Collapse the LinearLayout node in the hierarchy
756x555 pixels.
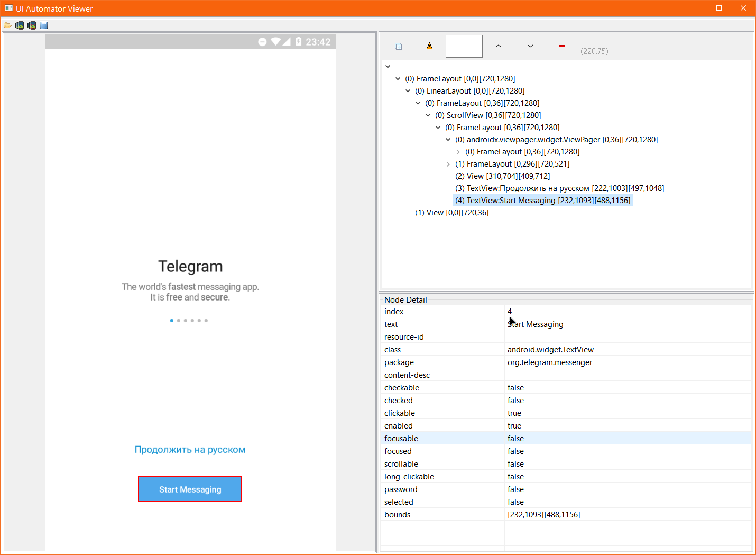pos(408,91)
